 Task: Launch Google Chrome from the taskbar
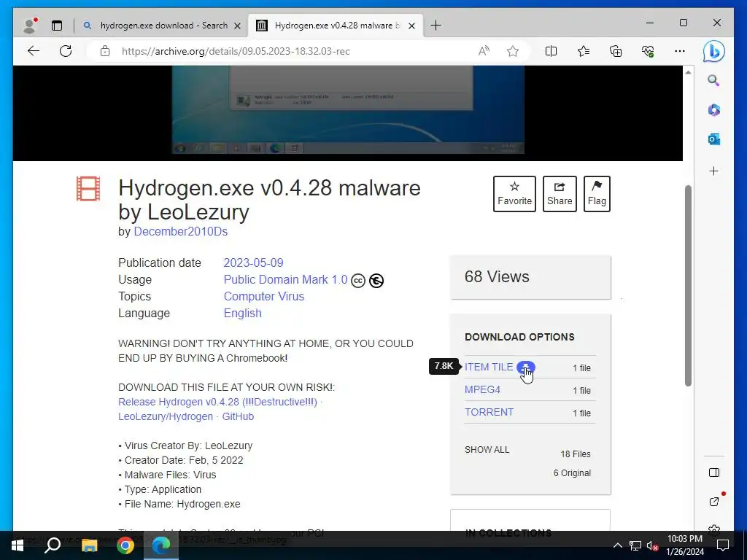[125, 545]
